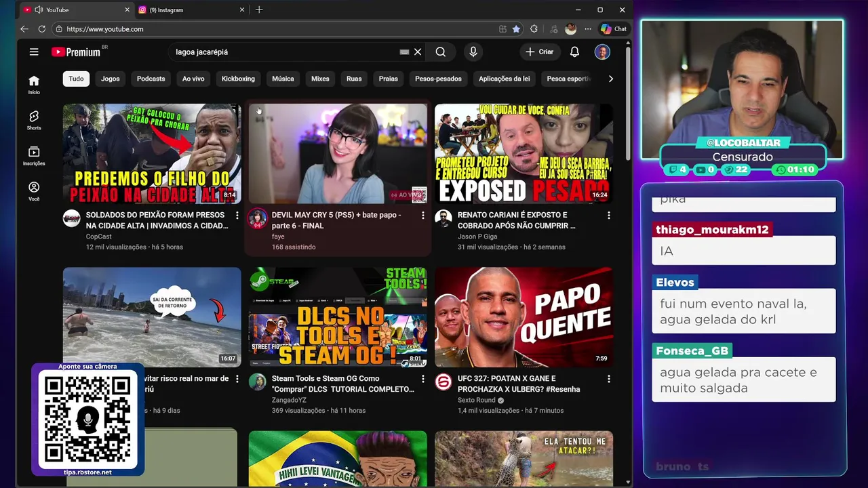Click the Criar button

click(539, 52)
